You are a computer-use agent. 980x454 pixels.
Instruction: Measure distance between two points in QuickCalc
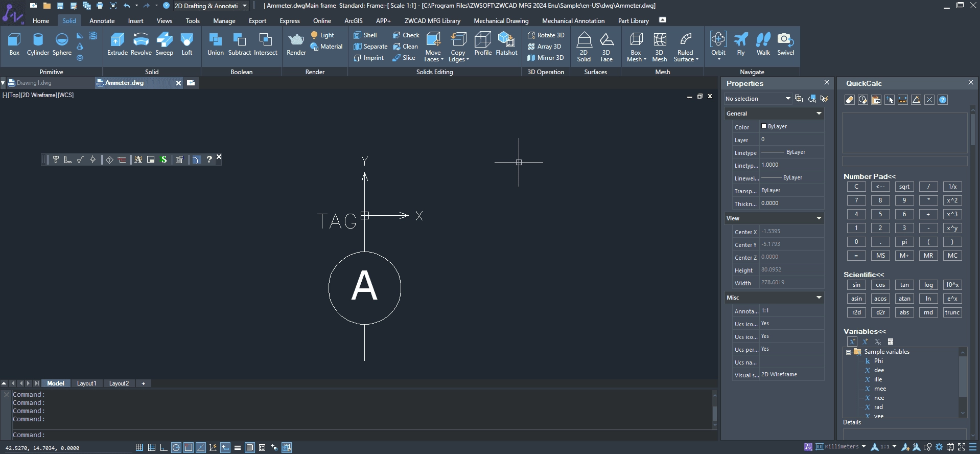point(903,100)
